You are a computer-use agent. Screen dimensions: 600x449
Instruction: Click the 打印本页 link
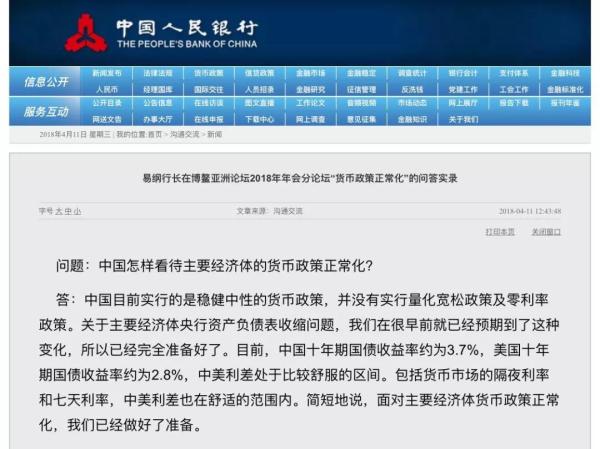tap(500, 232)
